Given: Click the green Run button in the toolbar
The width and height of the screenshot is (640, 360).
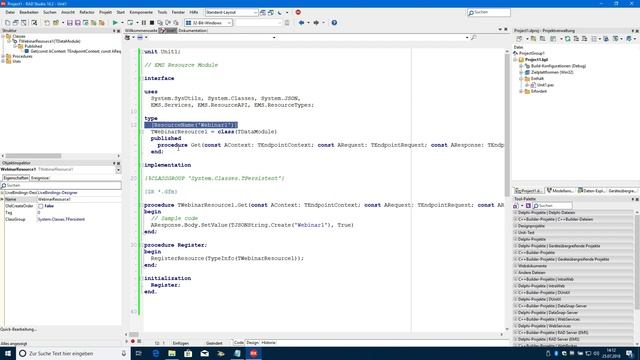Looking at the screenshot, I should point(115,23).
